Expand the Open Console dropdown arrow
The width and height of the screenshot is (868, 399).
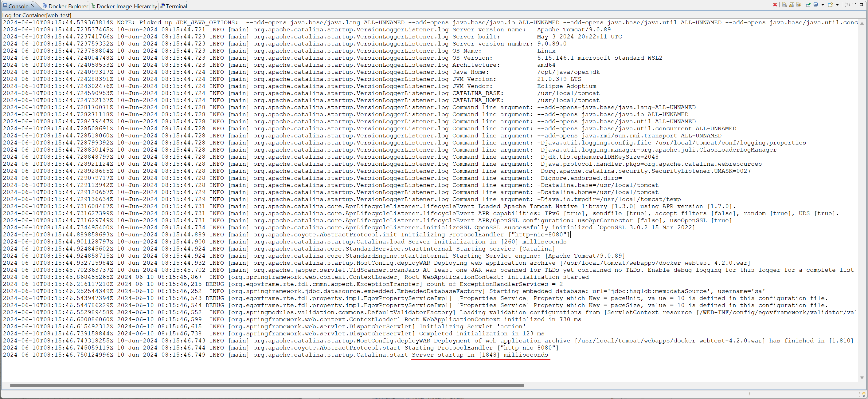pos(837,5)
